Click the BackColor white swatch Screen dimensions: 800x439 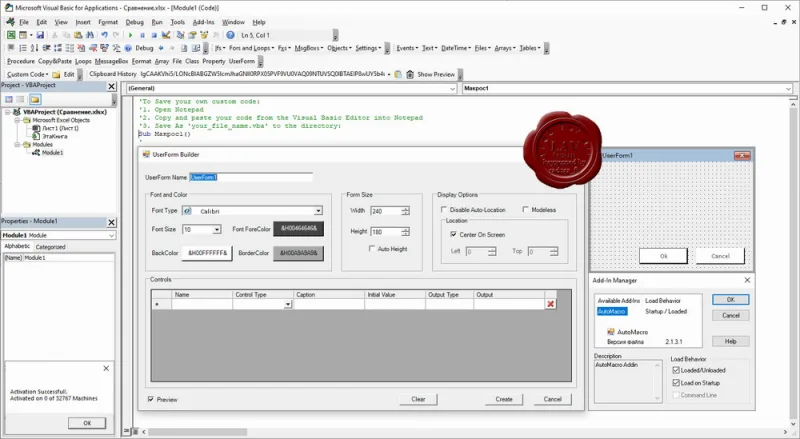(x=207, y=253)
